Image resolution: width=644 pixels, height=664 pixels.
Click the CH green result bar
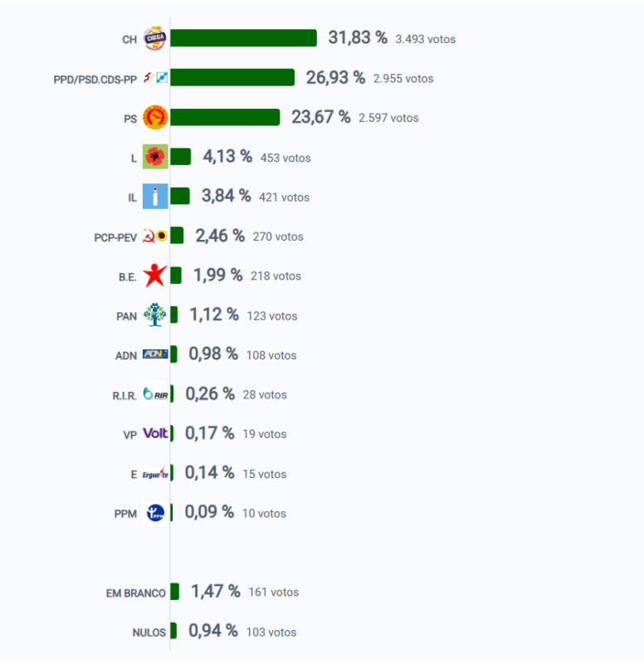click(243, 38)
